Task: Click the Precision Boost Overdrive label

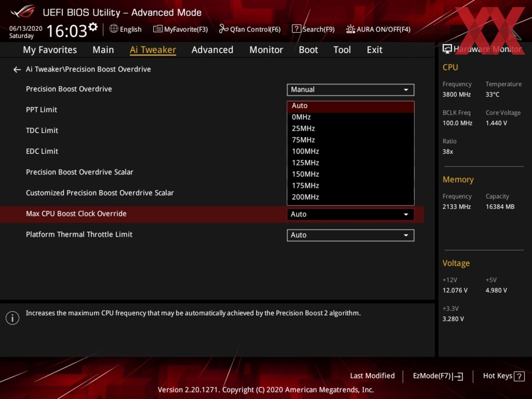Action: click(69, 89)
